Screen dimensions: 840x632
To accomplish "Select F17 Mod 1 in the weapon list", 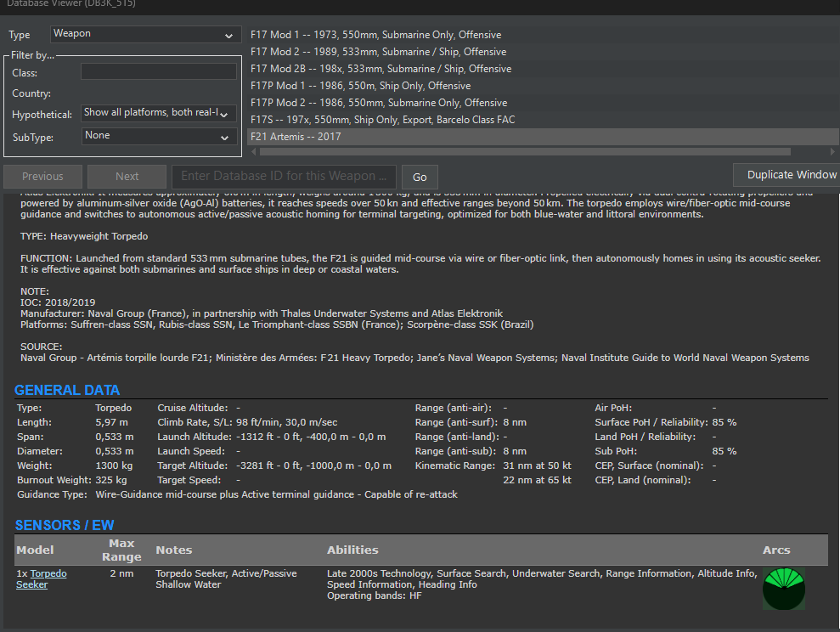I will point(375,35).
